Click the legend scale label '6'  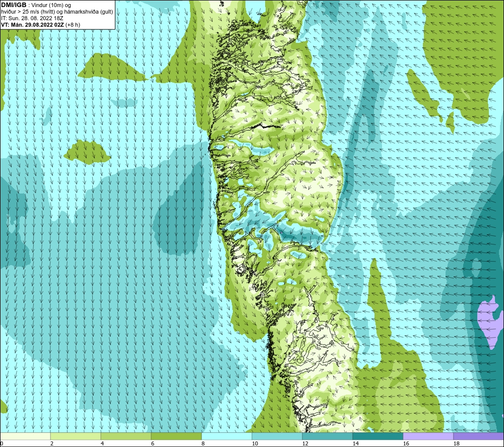153,443
